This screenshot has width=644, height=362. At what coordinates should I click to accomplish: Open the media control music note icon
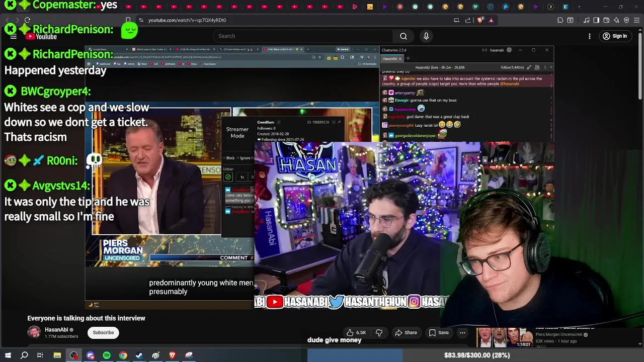pyautogui.click(x=587, y=20)
